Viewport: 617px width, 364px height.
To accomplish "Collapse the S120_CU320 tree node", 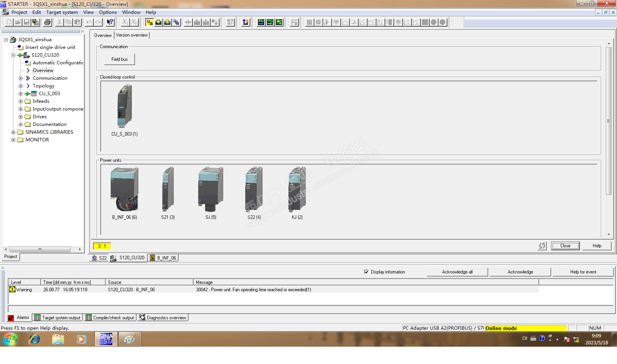I will click(13, 55).
